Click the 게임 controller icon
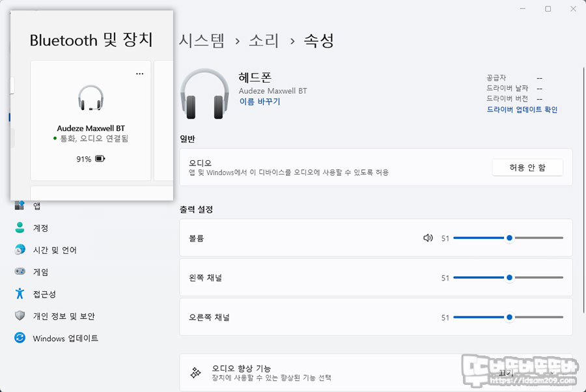 point(20,272)
